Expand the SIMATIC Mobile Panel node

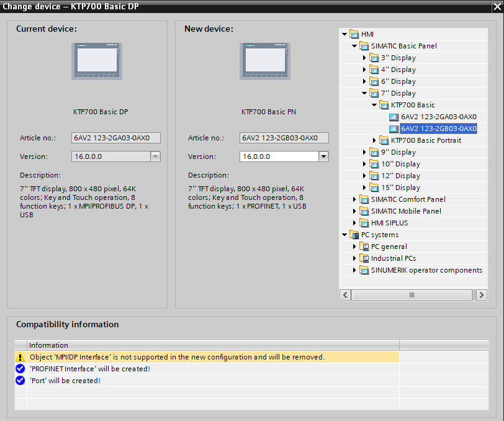pos(354,211)
